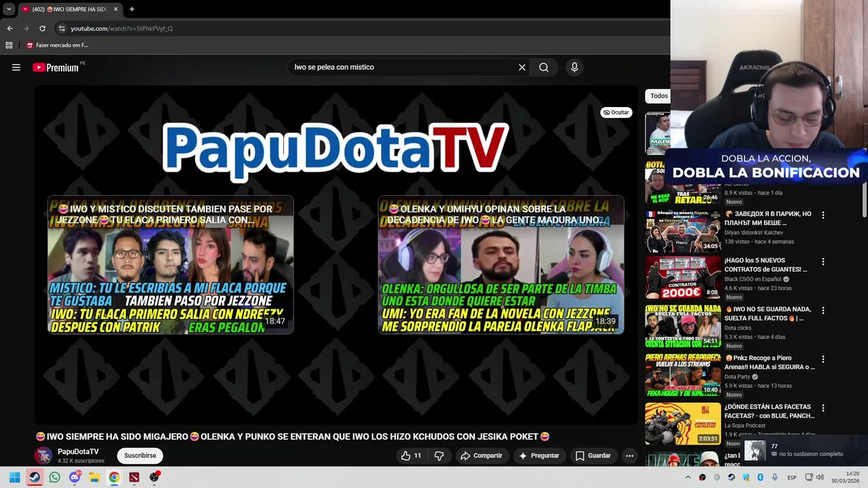Open Dota 2 from the taskbar
The image size is (868, 488).
(x=134, y=477)
